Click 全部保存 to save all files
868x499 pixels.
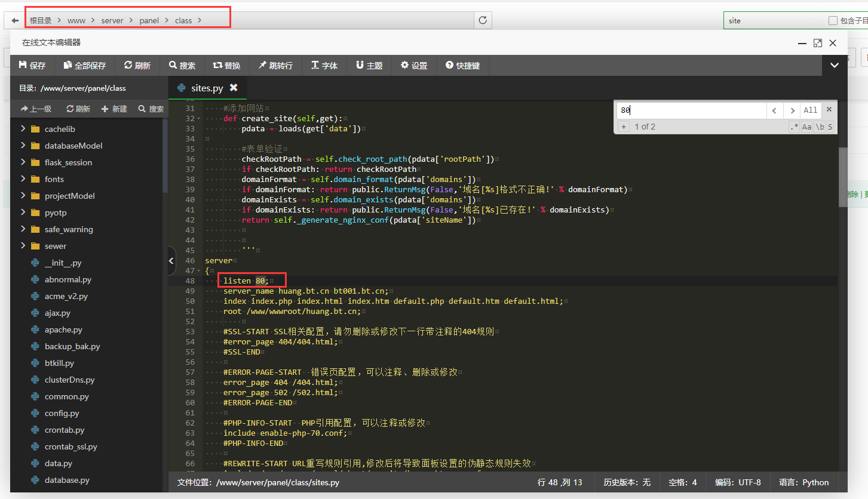point(85,66)
